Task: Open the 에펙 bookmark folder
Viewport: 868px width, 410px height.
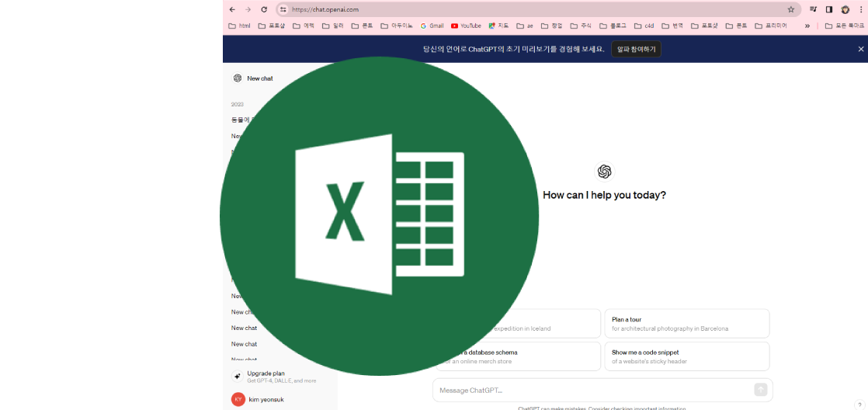Action: tap(304, 26)
